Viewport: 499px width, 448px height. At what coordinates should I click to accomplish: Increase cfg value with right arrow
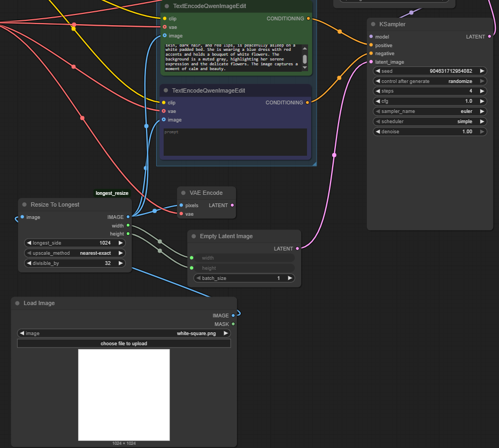(x=482, y=101)
